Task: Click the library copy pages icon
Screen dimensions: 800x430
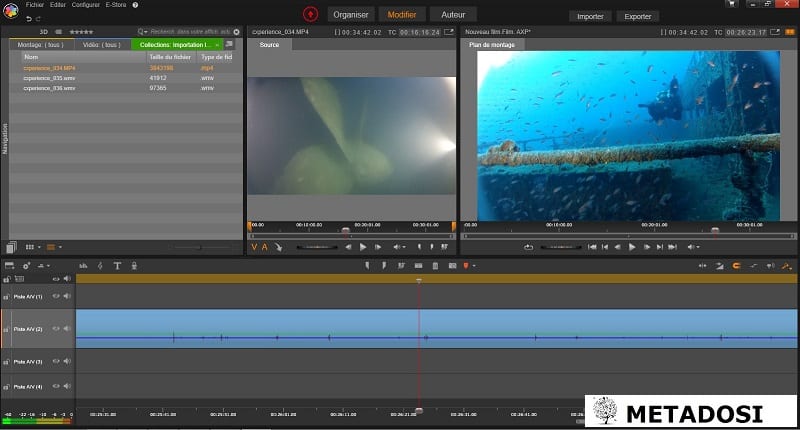Action: pos(11,247)
